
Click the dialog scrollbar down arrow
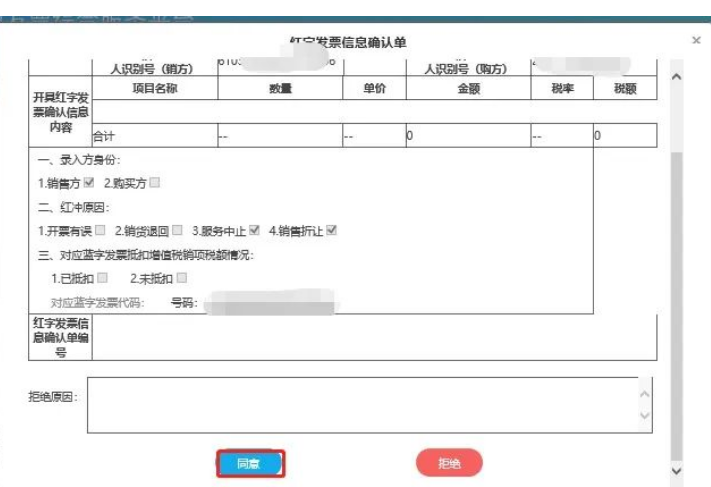pos(676,470)
